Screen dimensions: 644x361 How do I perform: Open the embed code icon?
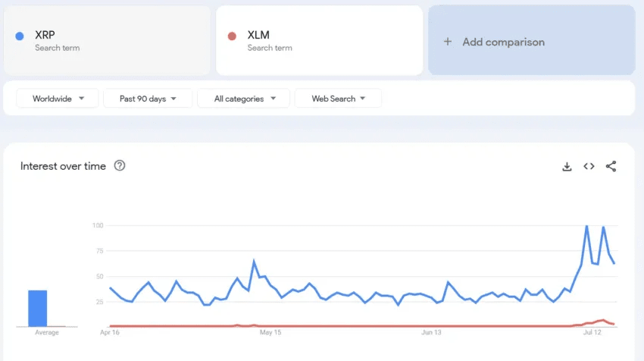589,166
